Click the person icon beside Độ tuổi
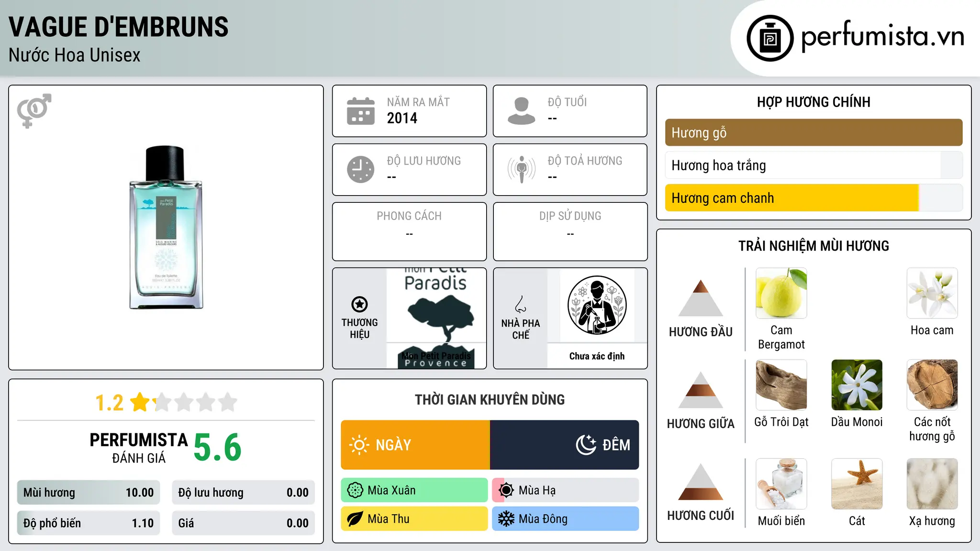Screen dimensions: 980x551 click(x=521, y=111)
